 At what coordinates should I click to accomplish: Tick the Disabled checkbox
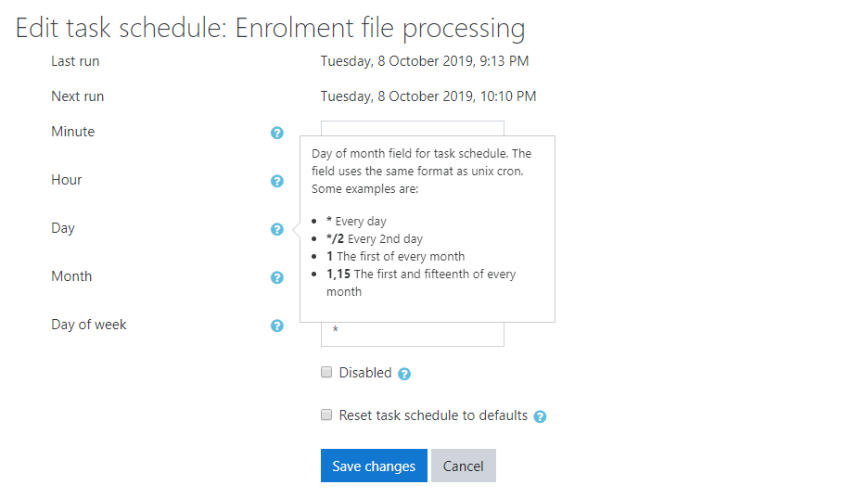point(326,372)
